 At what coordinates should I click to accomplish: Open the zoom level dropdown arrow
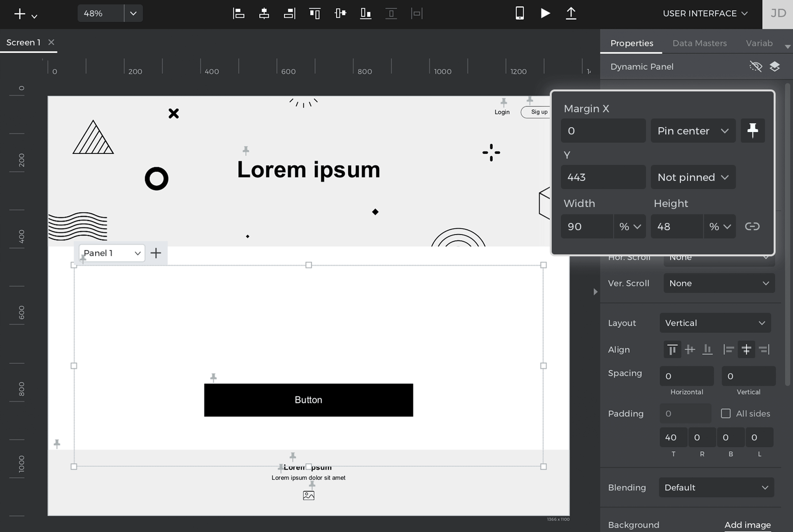click(x=133, y=14)
